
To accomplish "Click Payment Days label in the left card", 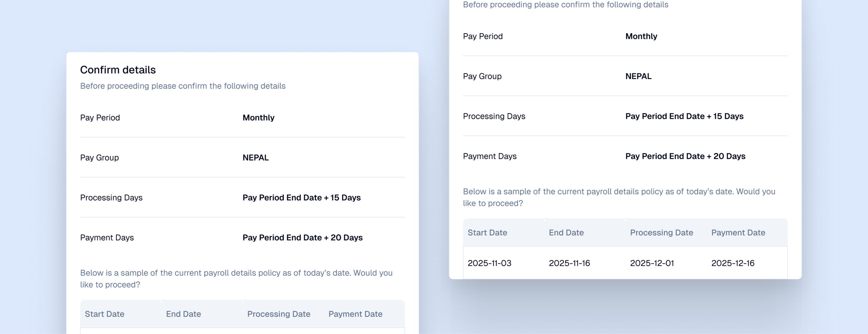I will (x=107, y=237).
